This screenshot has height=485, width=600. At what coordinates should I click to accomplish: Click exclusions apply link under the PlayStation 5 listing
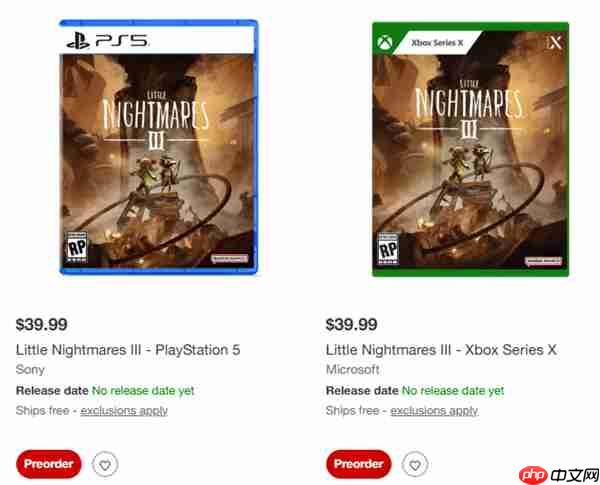124,410
